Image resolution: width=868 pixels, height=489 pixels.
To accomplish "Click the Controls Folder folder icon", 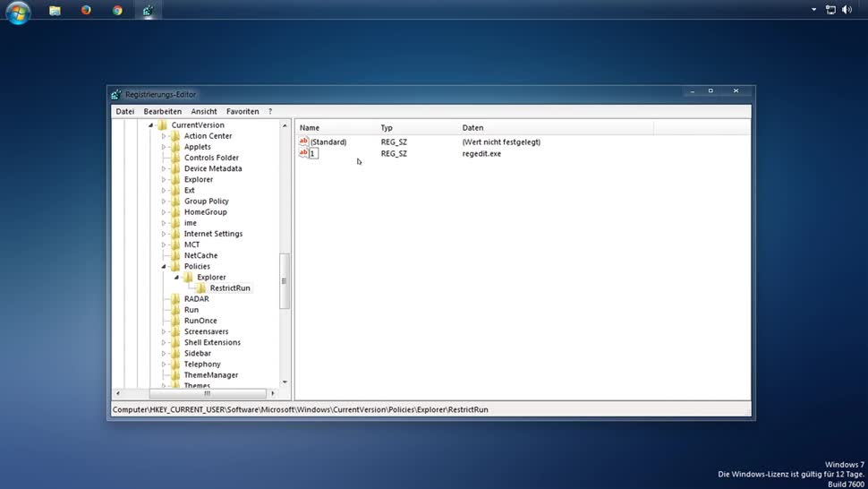I will tap(175, 158).
